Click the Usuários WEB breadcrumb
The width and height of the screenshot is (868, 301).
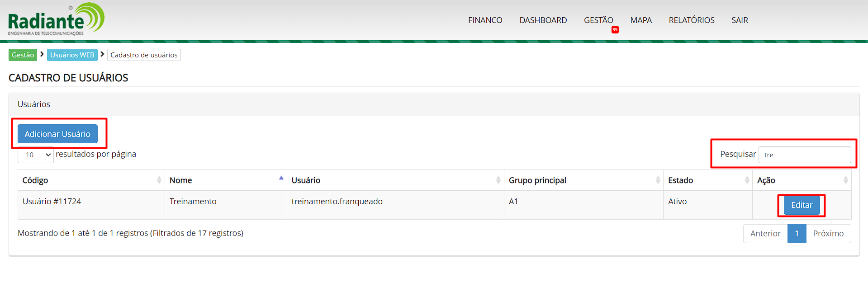click(x=72, y=55)
